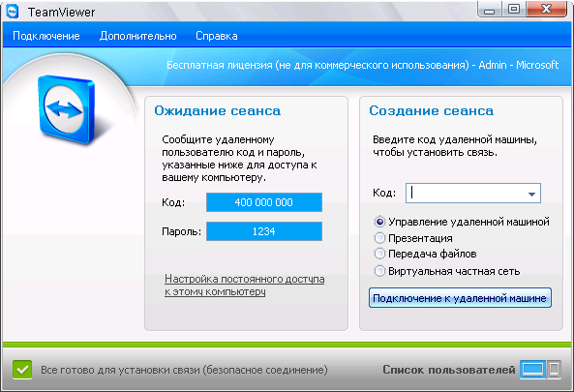Select the Презентация radio option
This screenshot has width=574, height=392.
tap(379, 238)
